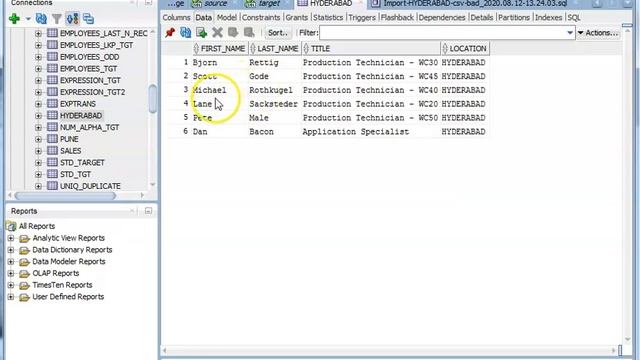Select the EXPRESSION_TGT2 table icon

click(52, 92)
